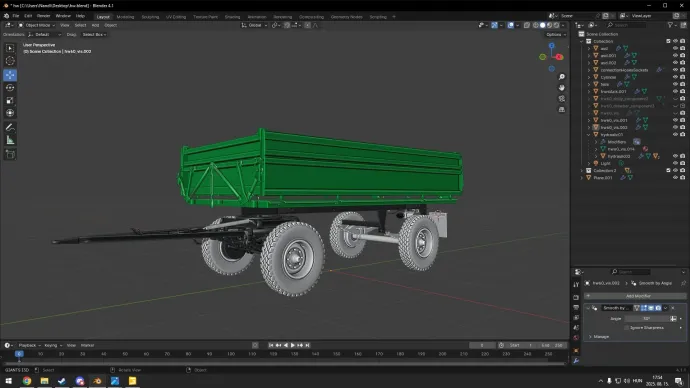Switch to the UV Editing workspace tab

click(176, 17)
